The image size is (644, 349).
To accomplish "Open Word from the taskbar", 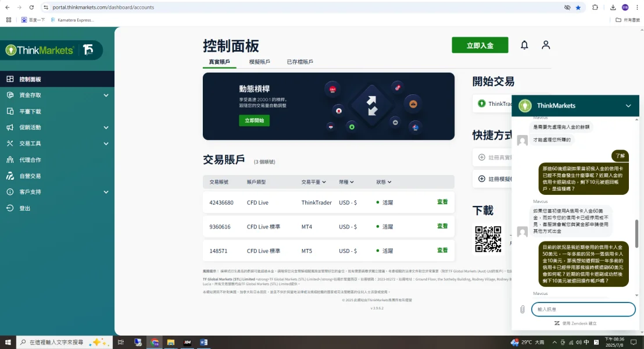I will (203, 342).
